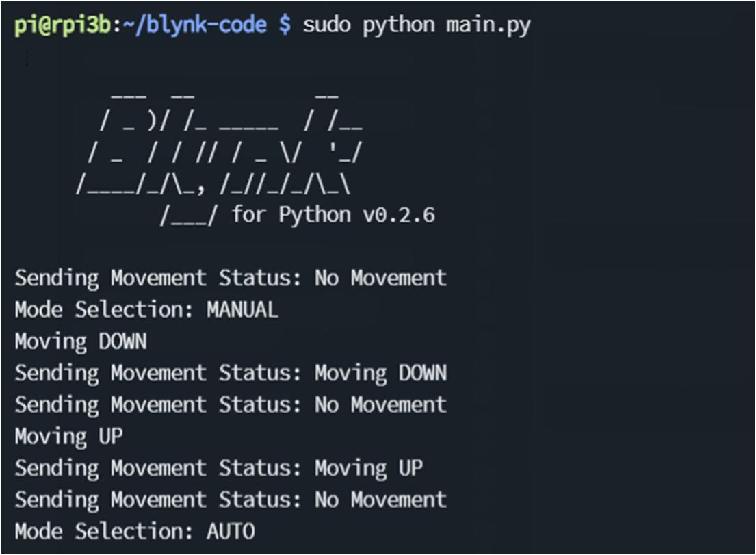Screen dimensions: 756x555
Task: Click 'for Python v0.2.6' version text
Action: pyautogui.click(x=333, y=215)
